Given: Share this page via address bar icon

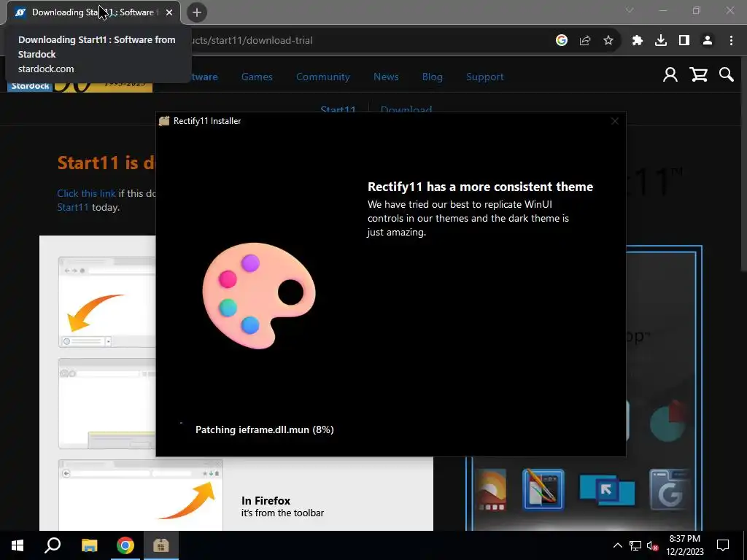Looking at the screenshot, I should [585, 41].
